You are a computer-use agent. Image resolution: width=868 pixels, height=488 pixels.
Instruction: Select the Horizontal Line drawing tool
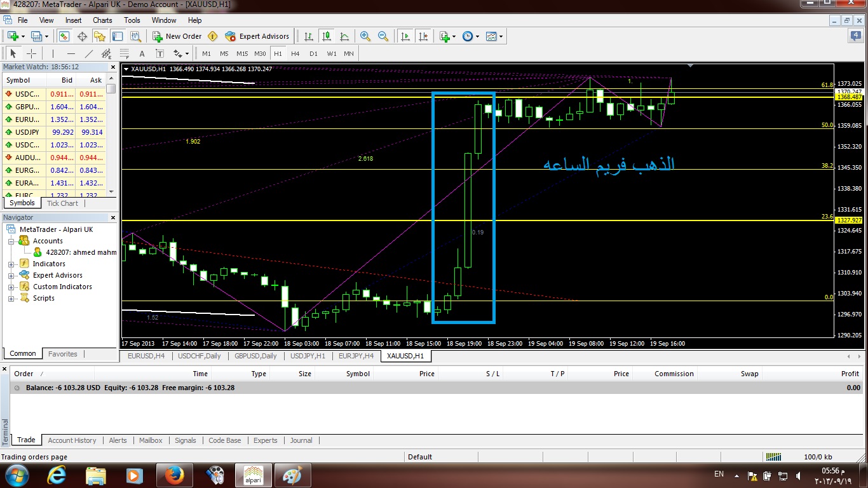71,53
